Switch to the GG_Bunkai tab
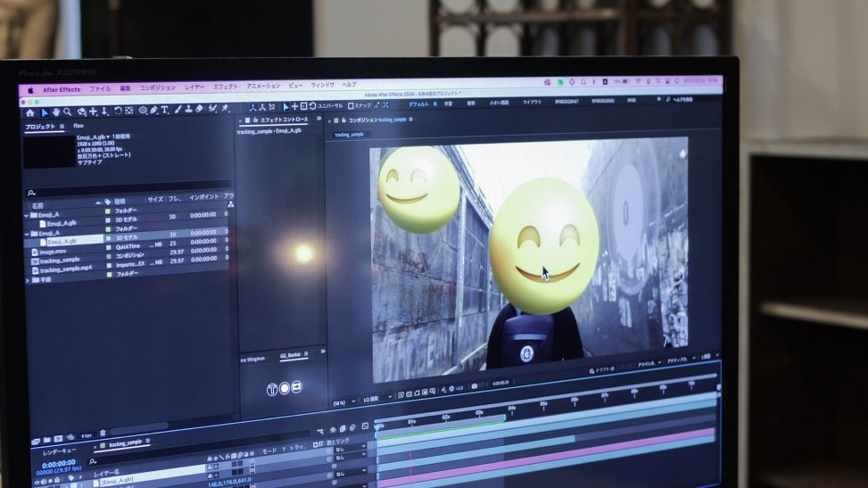868x488 pixels. click(290, 356)
